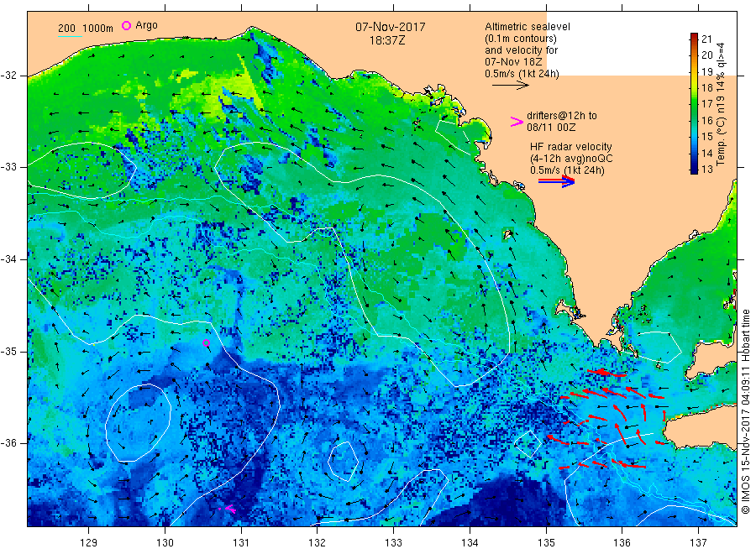Click the '1000m' isobath legend text

pos(98,29)
